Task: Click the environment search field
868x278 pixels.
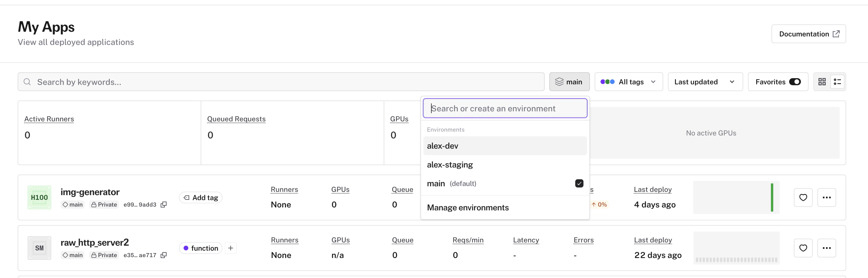Action: (504, 108)
